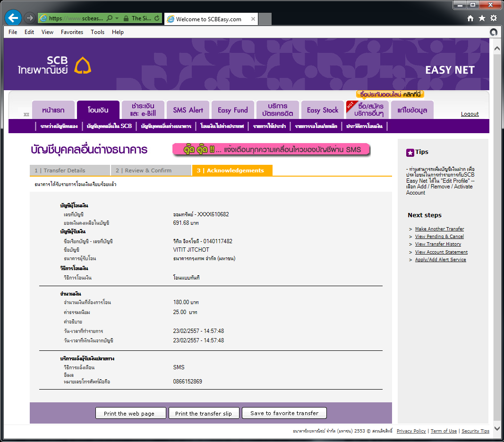Click the ซื้อประกันออนไลน์ คลิกที่นี่ banner
The height and width of the screenshot is (442, 504).
(x=390, y=94)
